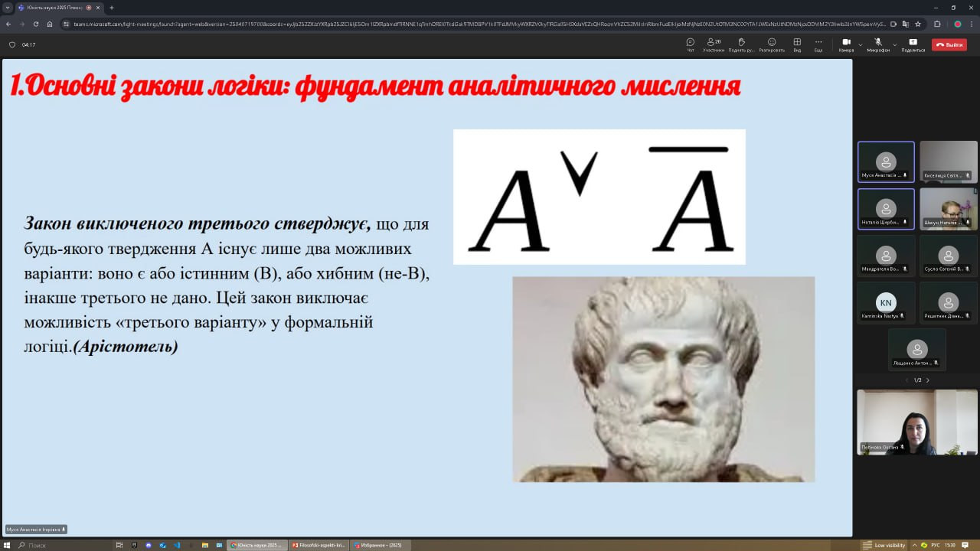Open the reactions menu (Реагировать)
980x551 pixels.
[x=772, y=44]
